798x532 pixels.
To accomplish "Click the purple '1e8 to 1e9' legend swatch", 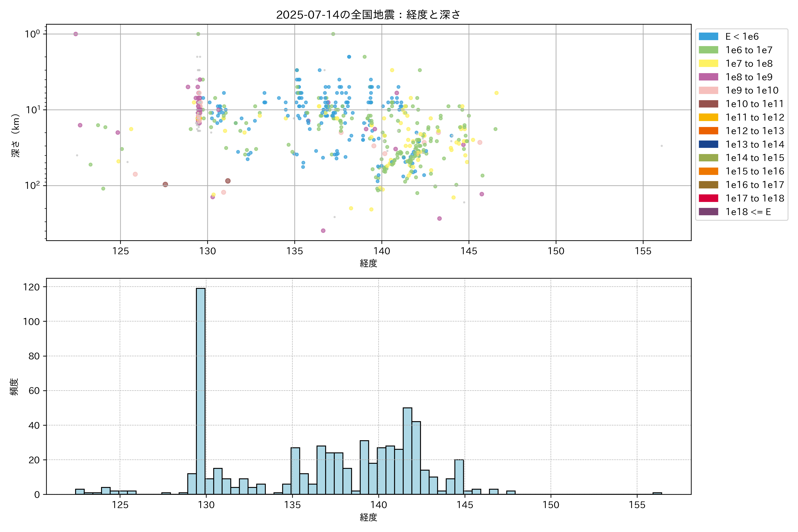I will [708, 77].
